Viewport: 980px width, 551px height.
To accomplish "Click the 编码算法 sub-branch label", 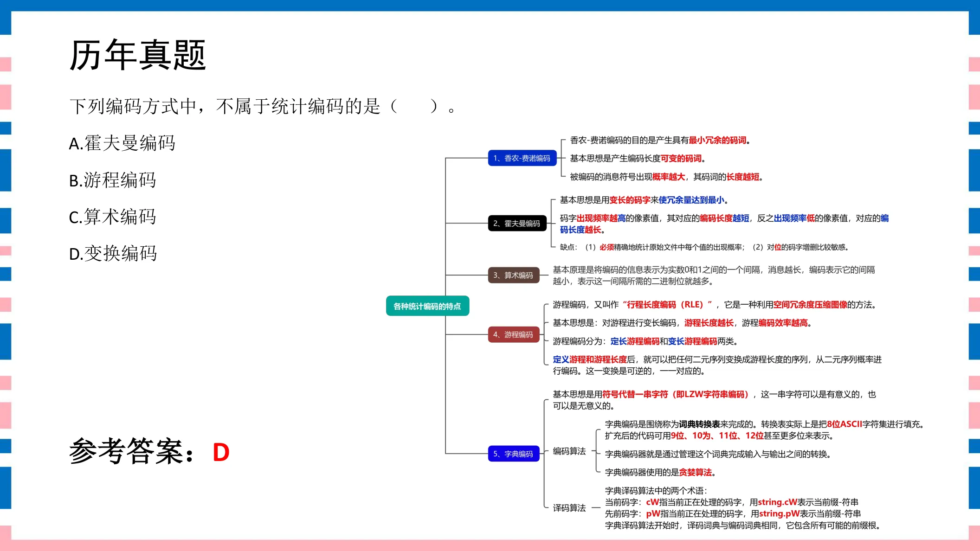I will (569, 451).
